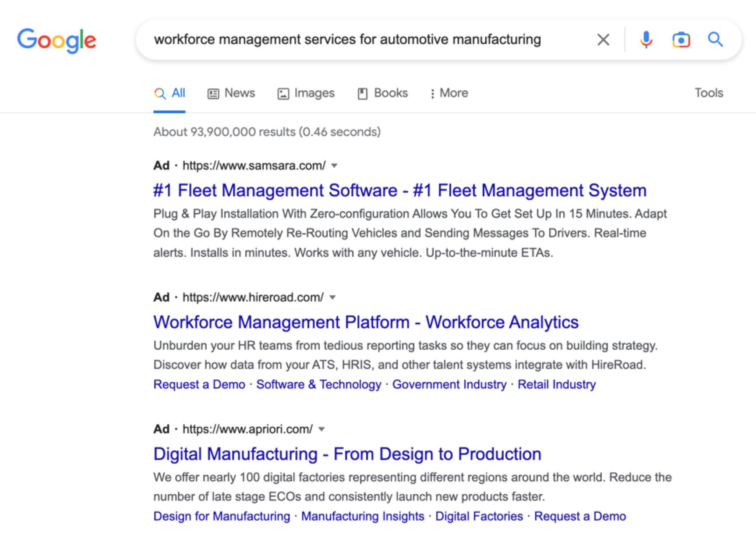756x546 pixels.
Task: Click Ad label beside samsara.com
Action: [161, 166]
